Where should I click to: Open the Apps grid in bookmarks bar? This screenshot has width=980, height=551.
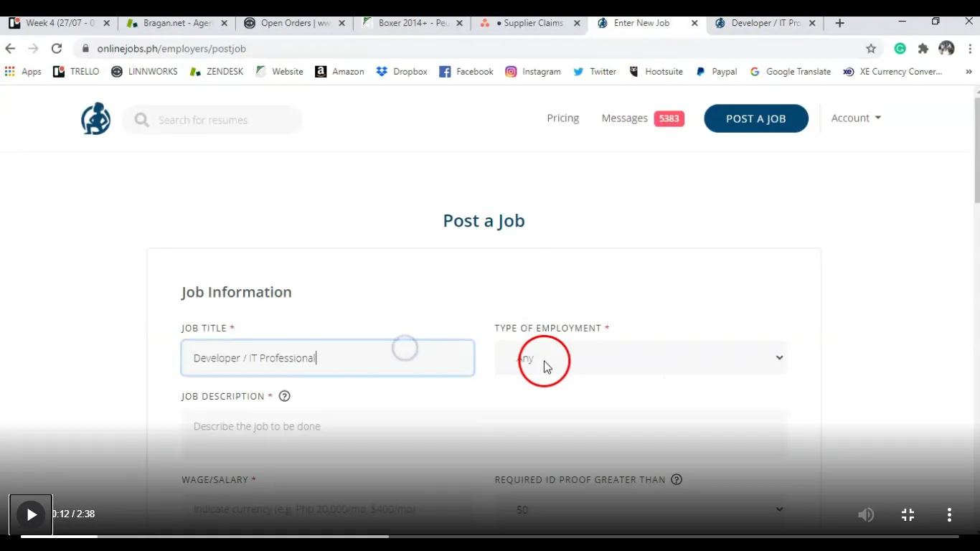pyautogui.click(x=23, y=72)
